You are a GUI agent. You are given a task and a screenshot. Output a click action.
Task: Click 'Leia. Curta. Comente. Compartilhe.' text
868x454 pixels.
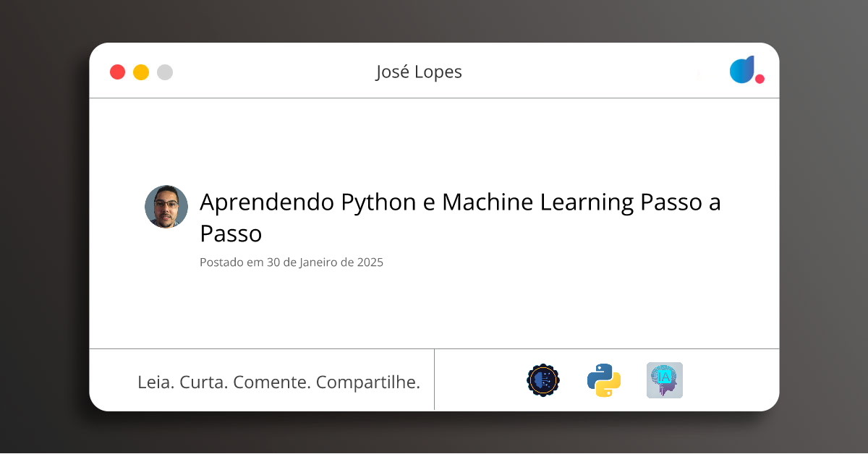coord(279,382)
